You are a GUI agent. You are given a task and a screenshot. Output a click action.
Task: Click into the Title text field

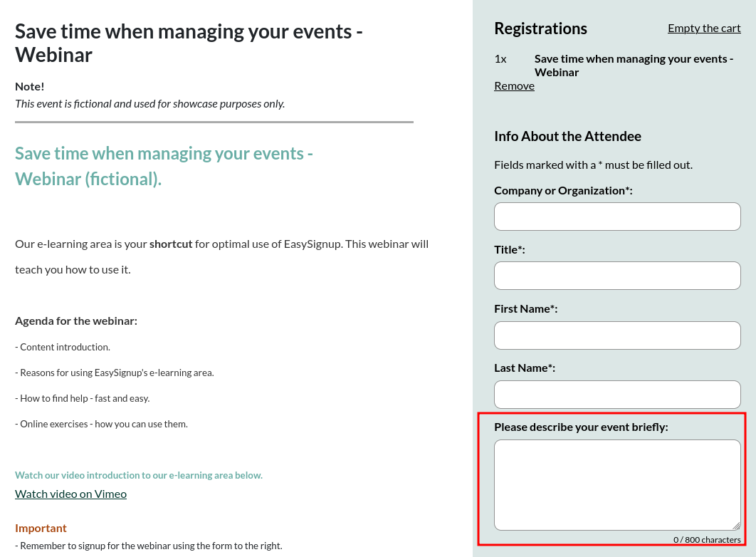[x=617, y=276]
